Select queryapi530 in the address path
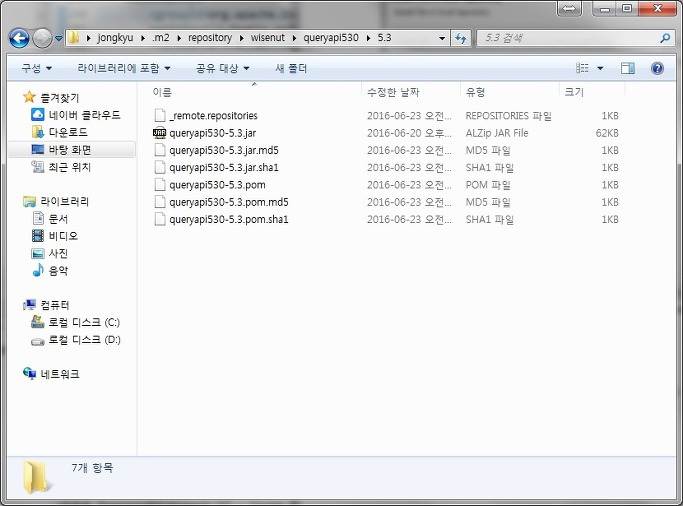 331,38
